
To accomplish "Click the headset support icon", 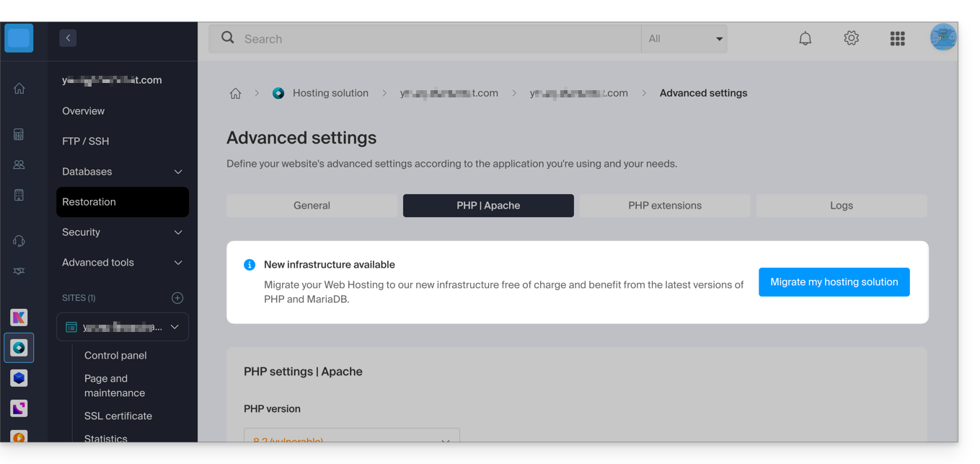I will click(19, 241).
